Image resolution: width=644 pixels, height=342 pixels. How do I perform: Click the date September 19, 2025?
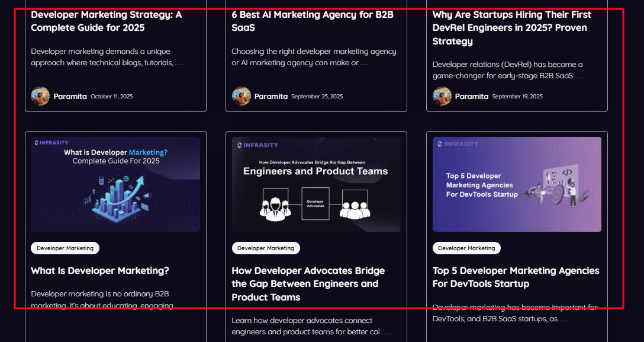click(517, 97)
